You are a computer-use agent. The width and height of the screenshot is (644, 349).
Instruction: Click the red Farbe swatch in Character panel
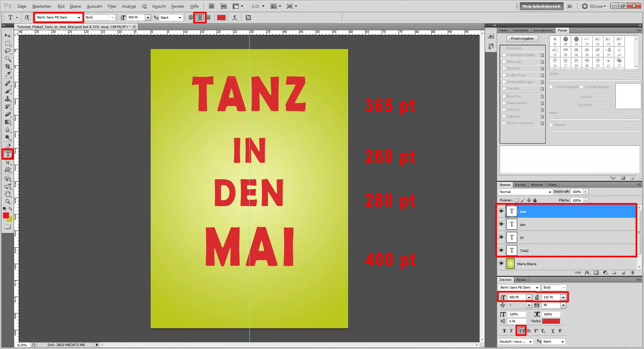(550, 321)
